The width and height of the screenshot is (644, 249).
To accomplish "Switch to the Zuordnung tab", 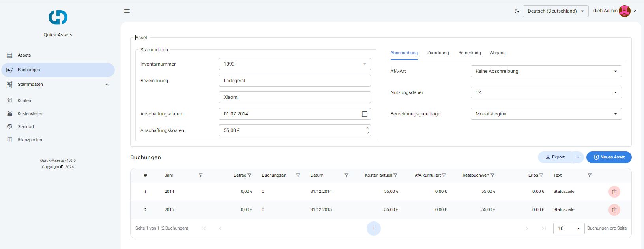I will pos(438,53).
